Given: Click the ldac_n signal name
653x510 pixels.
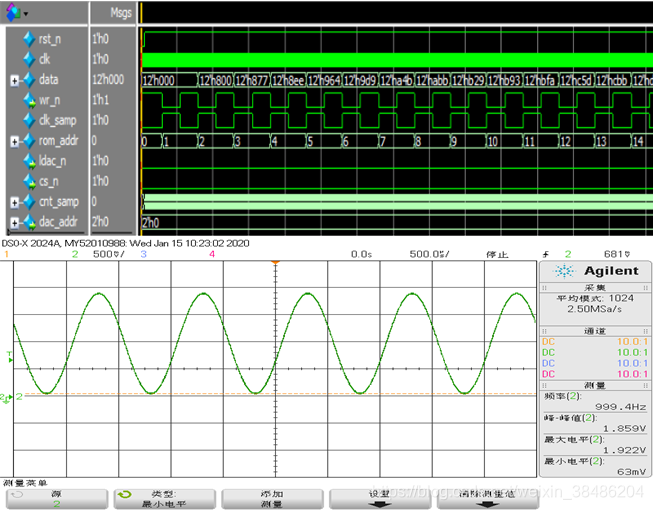Looking at the screenshot, I should 52,162.
